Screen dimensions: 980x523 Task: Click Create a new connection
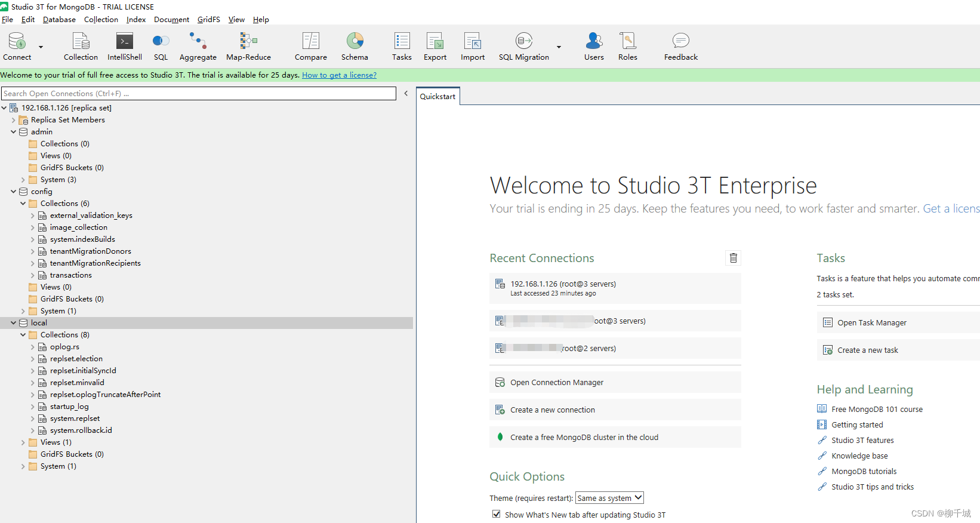pos(615,410)
